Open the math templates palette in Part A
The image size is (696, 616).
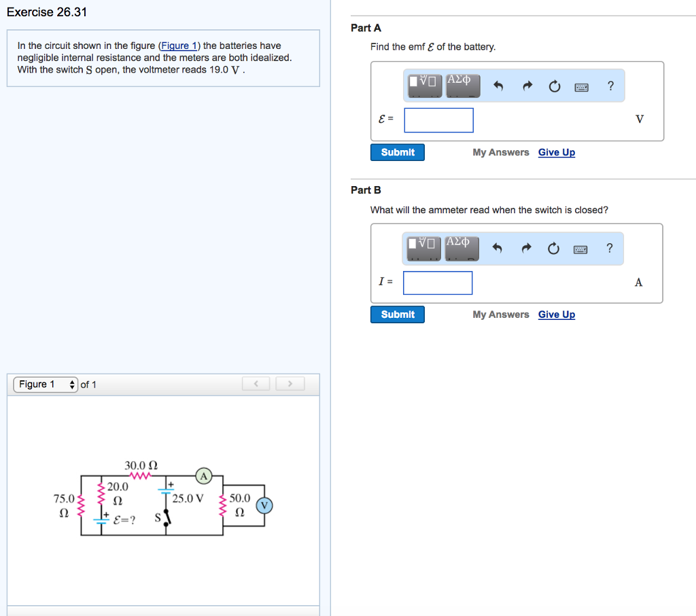[423, 86]
